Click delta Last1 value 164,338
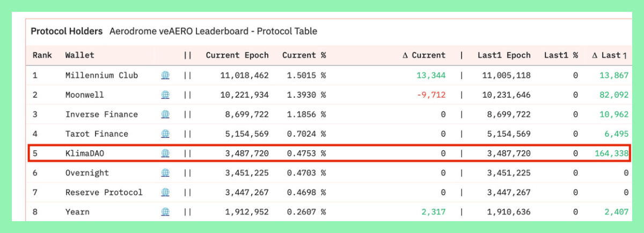644x233 pixels. coord(611,154)
